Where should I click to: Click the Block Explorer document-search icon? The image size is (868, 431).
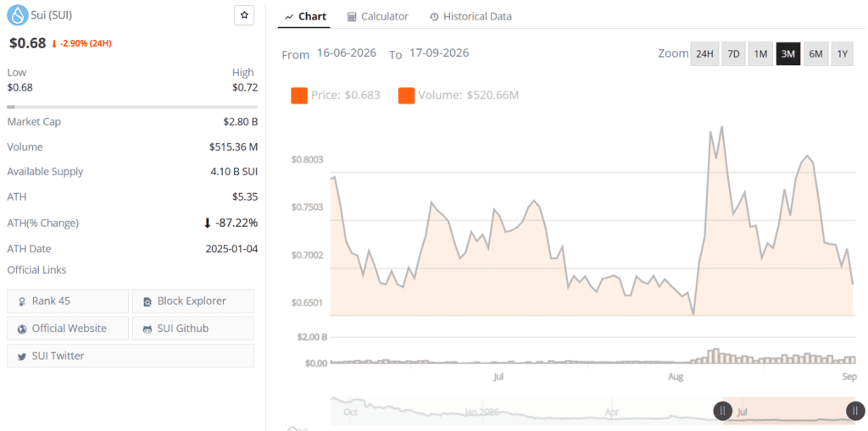click(147, 301)
